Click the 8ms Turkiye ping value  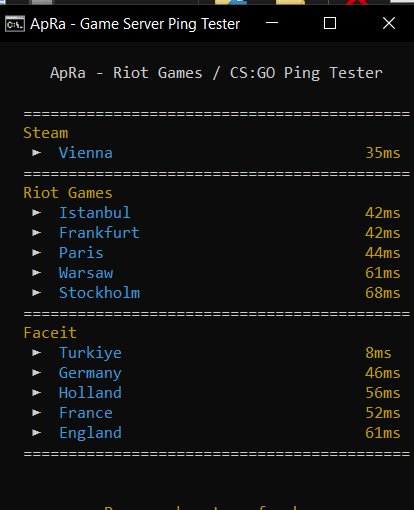[x=378, y=353]
